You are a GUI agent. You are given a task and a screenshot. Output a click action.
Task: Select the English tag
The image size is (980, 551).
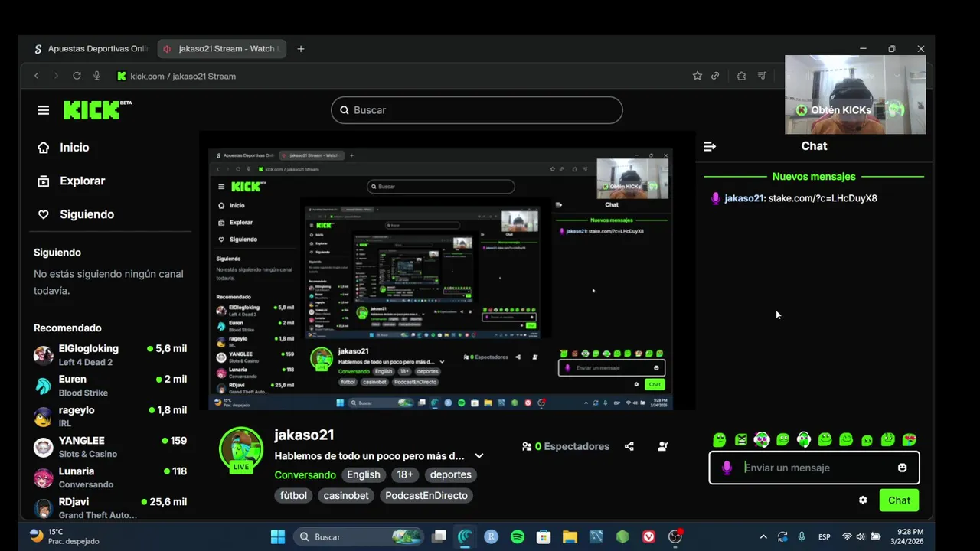click(x=364, y=475)
